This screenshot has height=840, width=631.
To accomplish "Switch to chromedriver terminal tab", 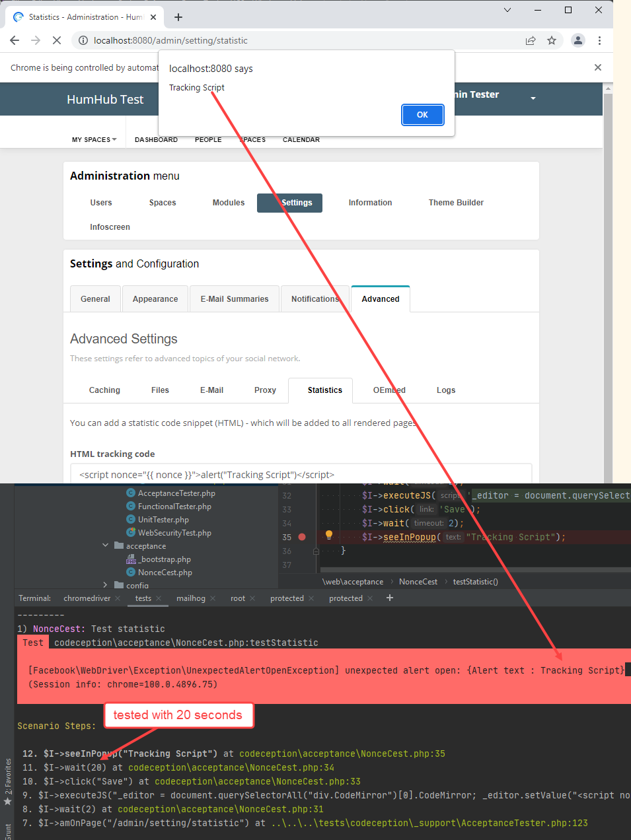I will (87, 598).
